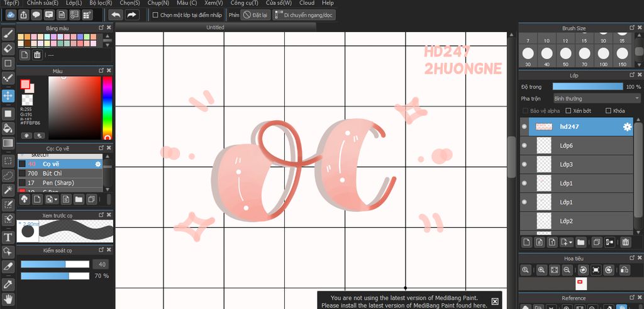Image resolution: width=644 pixels, height=309 pixels.
Task: Select the Lasso selection tool
Action: (8, 176)
